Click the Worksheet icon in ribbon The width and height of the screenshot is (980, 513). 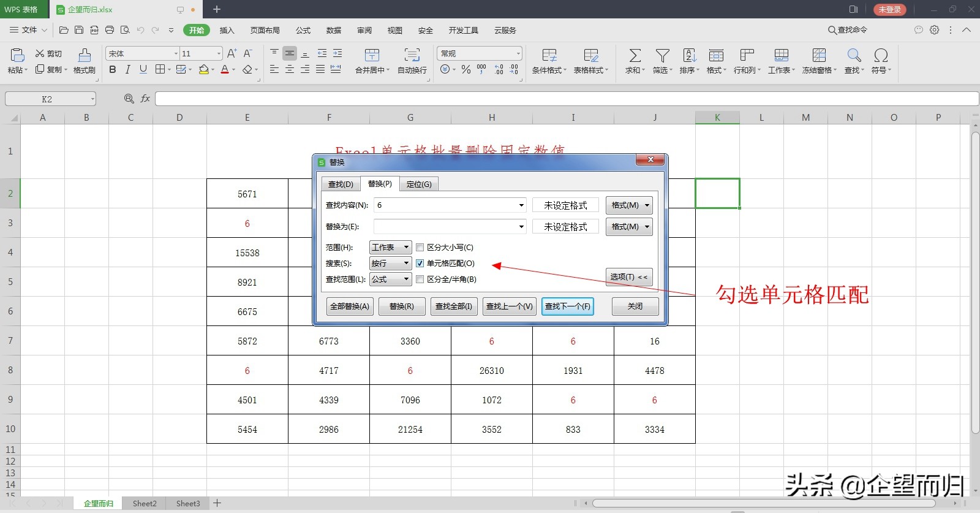click(782, 56)
